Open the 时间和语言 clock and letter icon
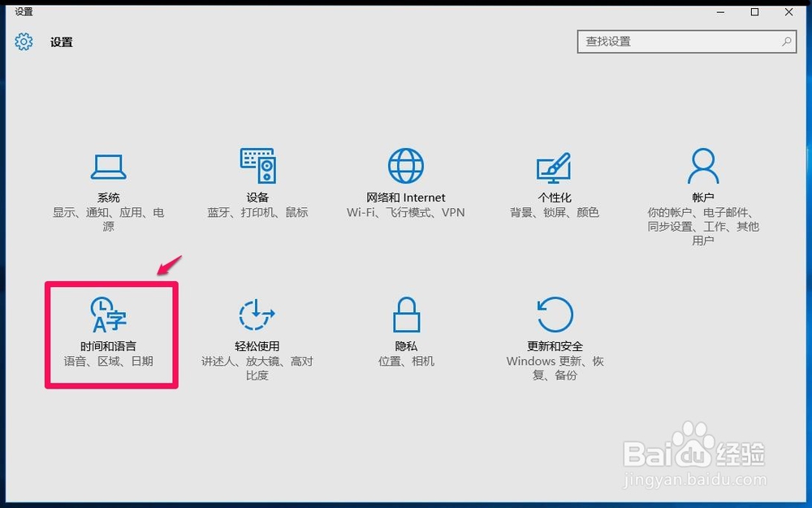 point(108,314)
